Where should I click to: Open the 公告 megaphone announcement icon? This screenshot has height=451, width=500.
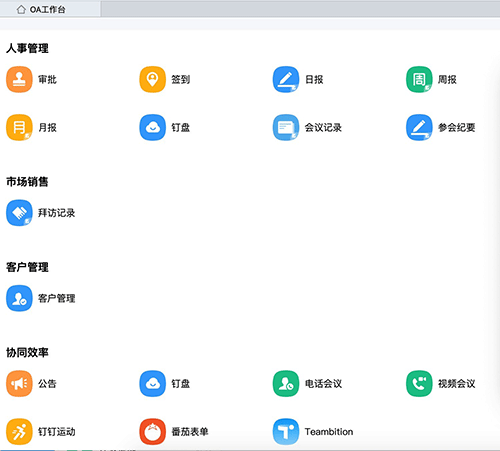click(19, 383)
